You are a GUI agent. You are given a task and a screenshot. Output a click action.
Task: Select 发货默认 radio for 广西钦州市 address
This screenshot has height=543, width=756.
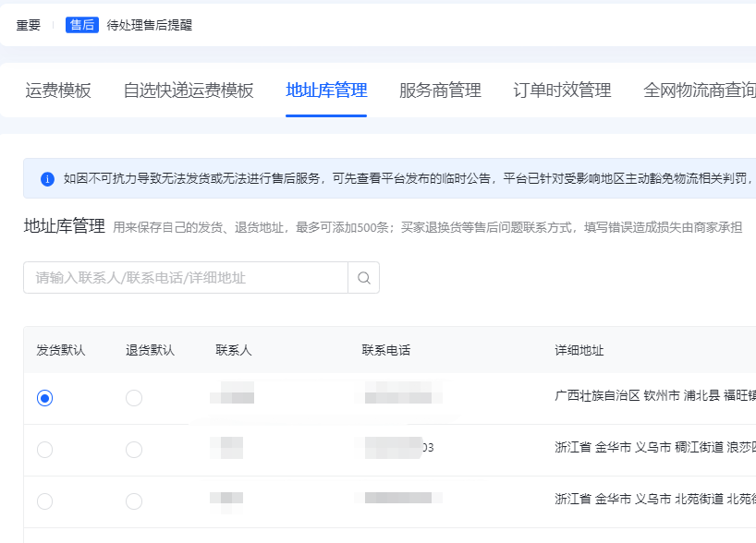(x=44, y=398)
